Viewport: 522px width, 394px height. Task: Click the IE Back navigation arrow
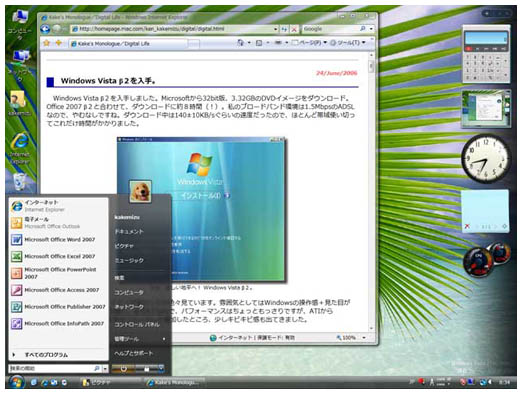tap(45, 29)
